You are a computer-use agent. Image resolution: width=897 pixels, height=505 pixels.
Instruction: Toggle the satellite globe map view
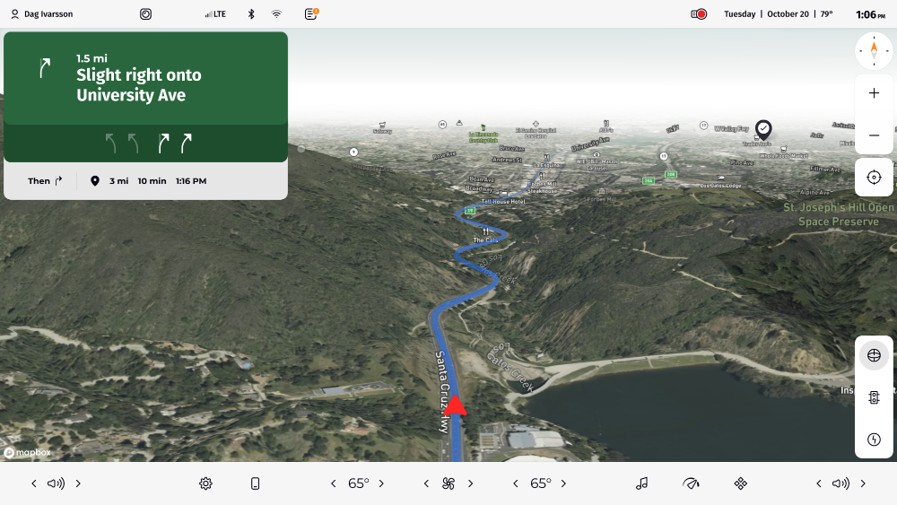click(x=873, y=355)
